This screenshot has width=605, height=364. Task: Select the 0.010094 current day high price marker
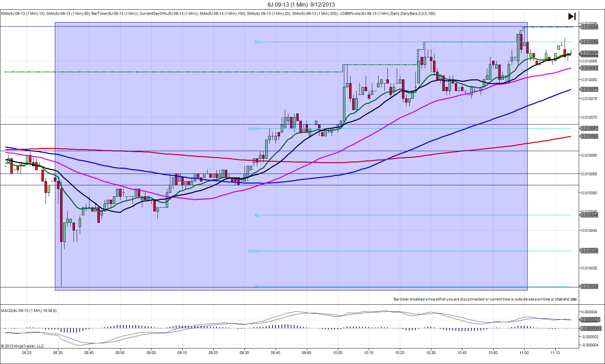tap(589, 27)
